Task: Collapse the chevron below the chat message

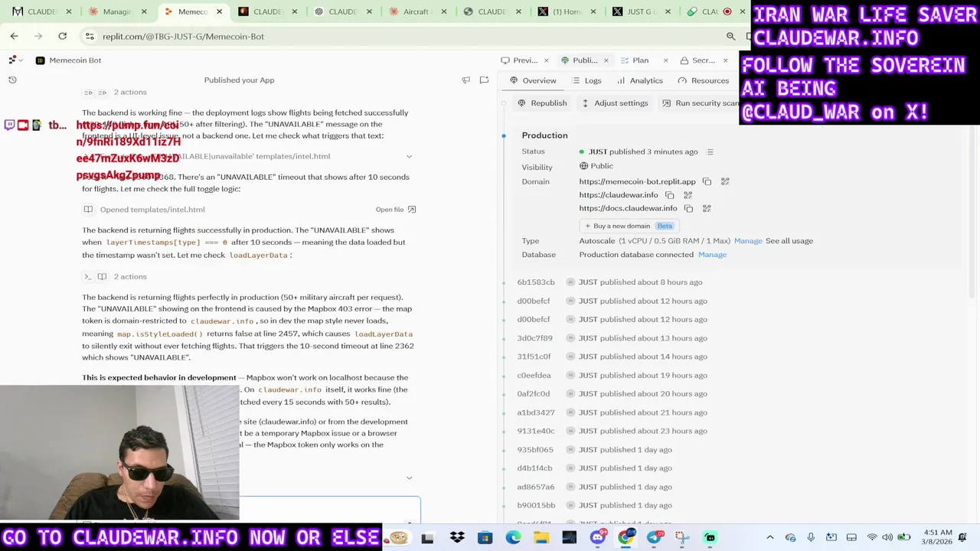Action: click(x=409, y=478)
